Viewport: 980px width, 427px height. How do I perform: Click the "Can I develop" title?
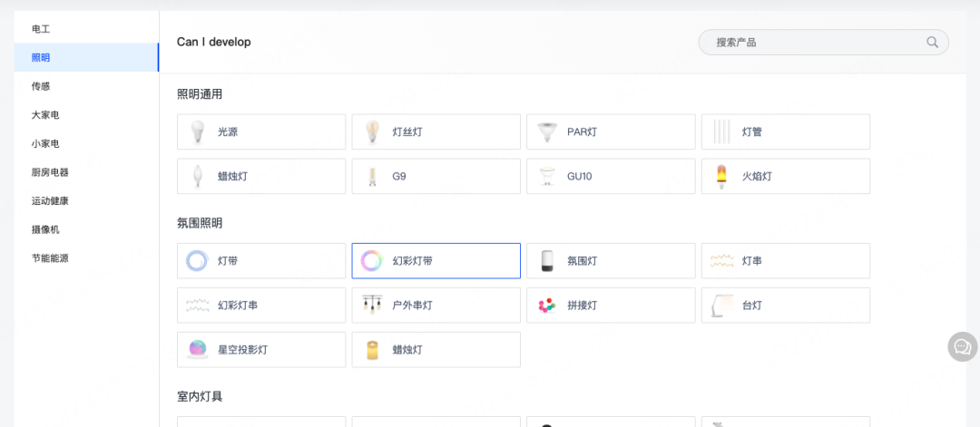(214, 42)
